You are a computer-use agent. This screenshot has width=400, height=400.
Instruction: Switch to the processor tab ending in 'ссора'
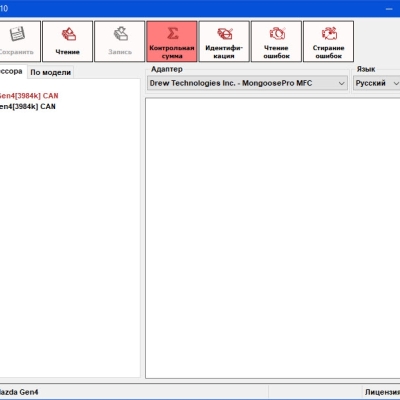click(13, 71)
